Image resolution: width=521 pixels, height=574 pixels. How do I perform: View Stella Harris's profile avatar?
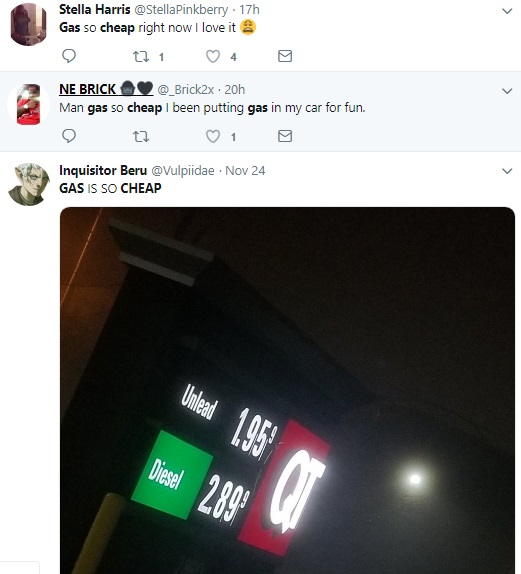29,24
